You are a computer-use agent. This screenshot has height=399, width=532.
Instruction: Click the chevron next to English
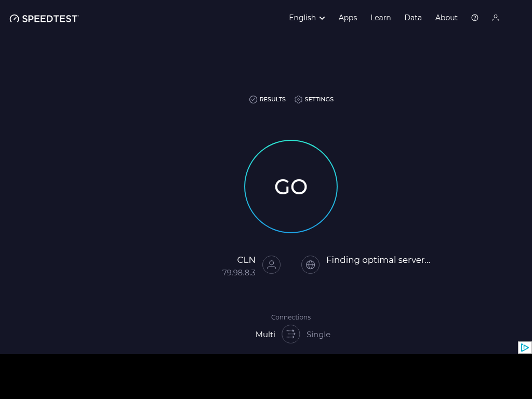pos(322,18)
